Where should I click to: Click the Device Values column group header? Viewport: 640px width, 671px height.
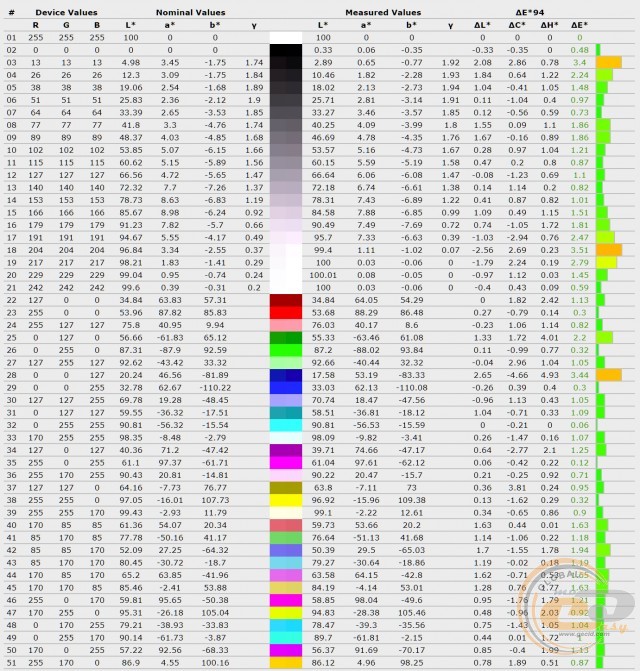(x=66, y=12)
